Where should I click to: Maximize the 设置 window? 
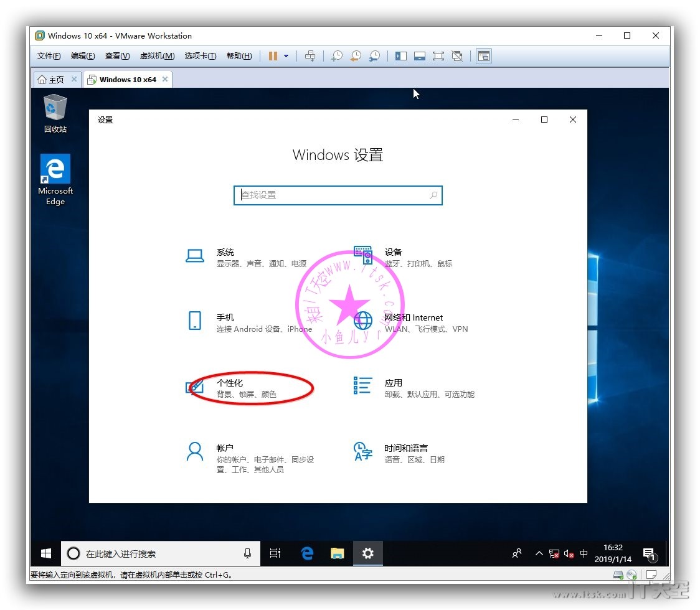point(544,120)
